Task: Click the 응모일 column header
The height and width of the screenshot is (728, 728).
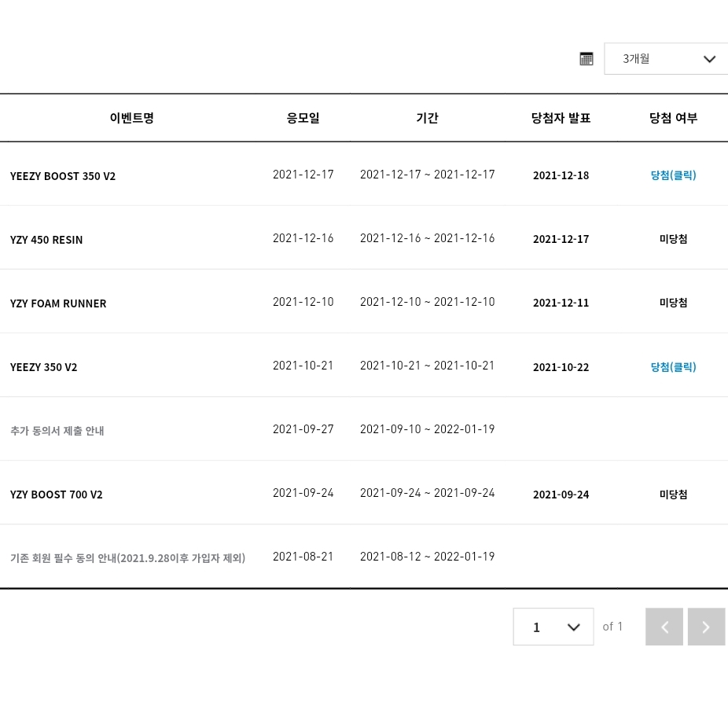Action: [x=303, y=117]
